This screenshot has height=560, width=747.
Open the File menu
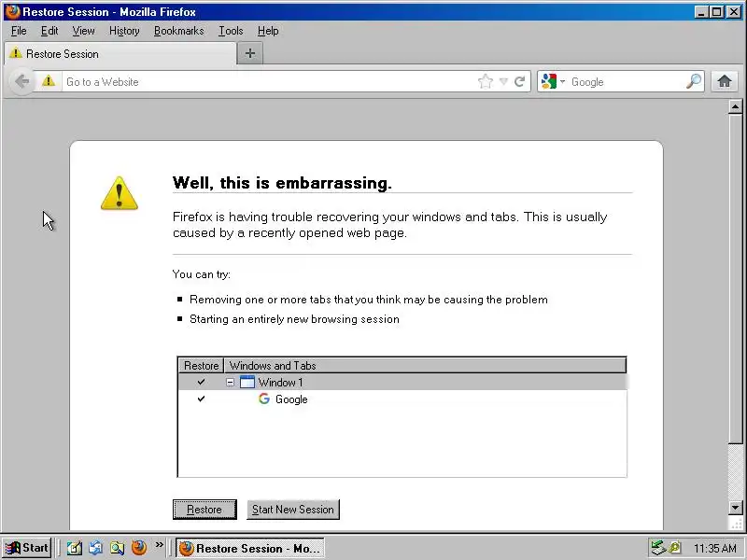(x=19, y=31)
